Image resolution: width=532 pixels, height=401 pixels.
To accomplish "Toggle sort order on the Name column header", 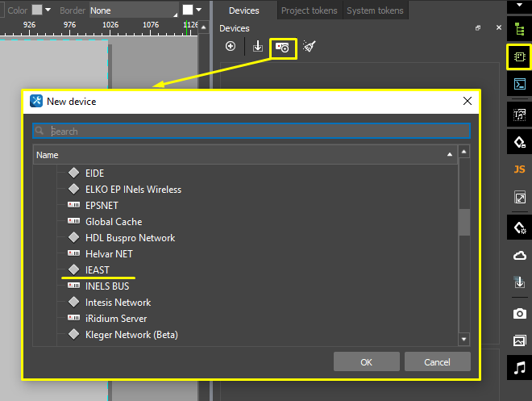I will click(x=243, y=154).
